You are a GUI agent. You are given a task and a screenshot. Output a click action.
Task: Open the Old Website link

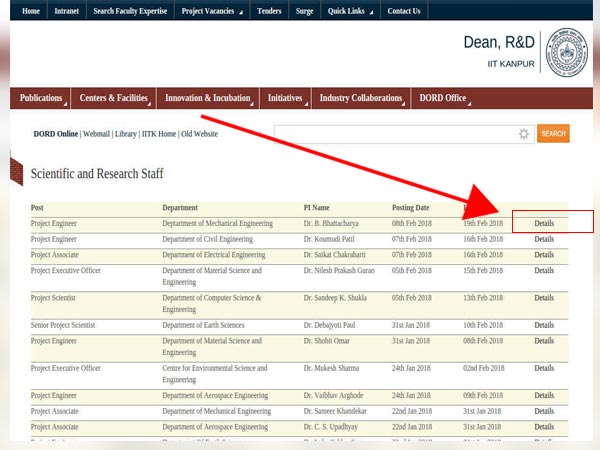(199, 134)
